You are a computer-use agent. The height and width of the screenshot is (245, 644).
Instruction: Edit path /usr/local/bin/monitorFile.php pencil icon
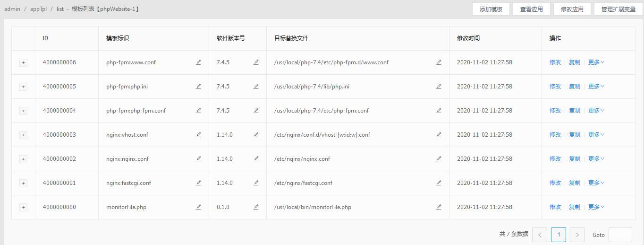(x=439, y=207)
